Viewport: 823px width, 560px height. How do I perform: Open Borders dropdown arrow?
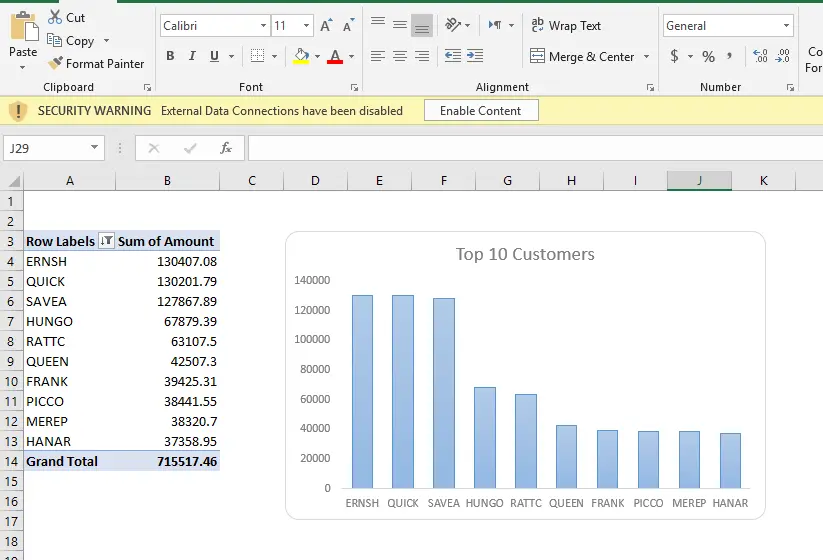coord(275,56)
